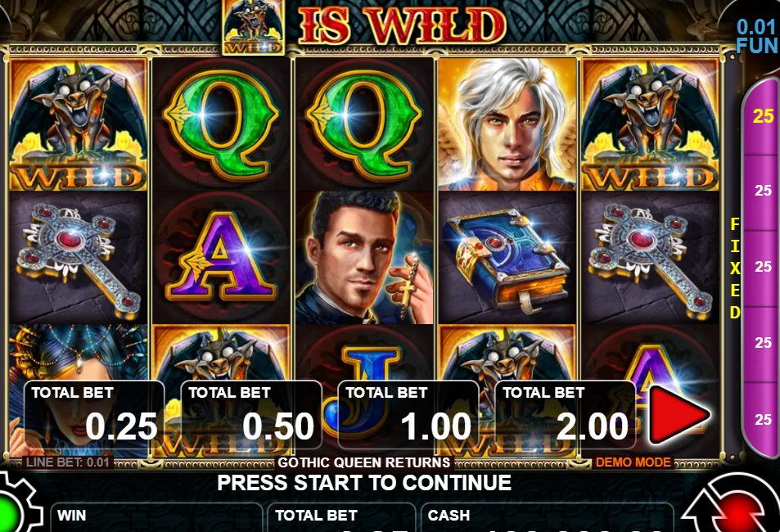Click the red arrow for more bets
Image resolution: width=780 pixels, height=532 pixels.
679,415
